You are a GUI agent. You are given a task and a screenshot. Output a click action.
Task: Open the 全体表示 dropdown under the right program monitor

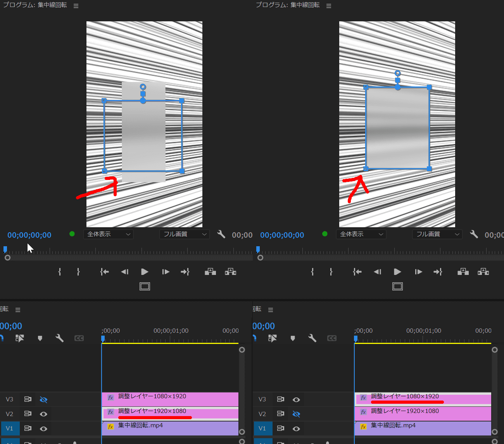point(361,234)
